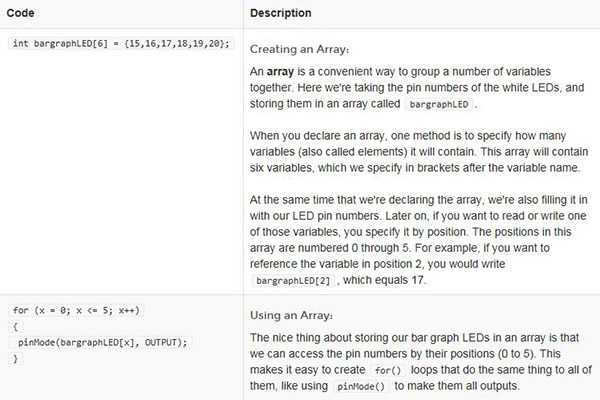The width and height of the screenshot is (600, 400).
Task: Click the int bargraphLED[6] declaration code line
Action: click(121, 44)
